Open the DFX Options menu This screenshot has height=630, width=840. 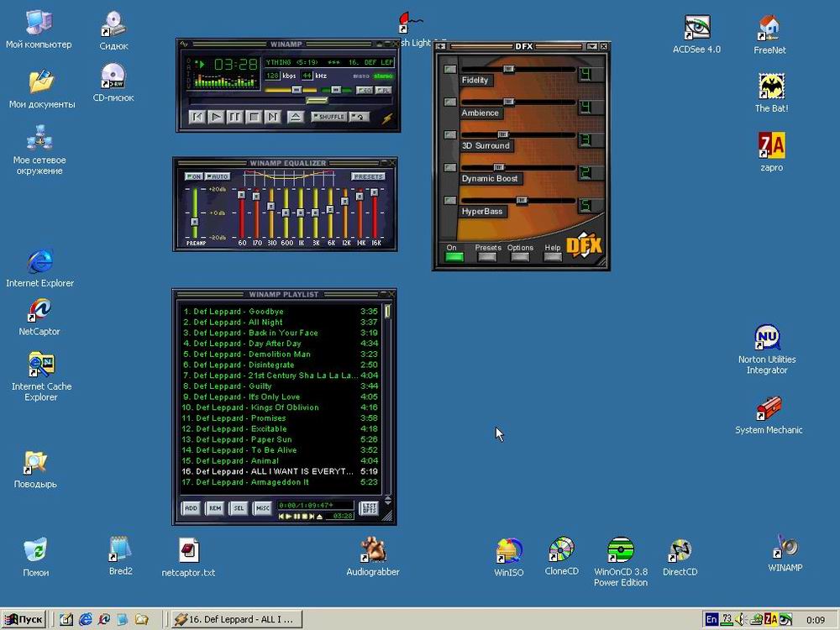pos(520,256)
